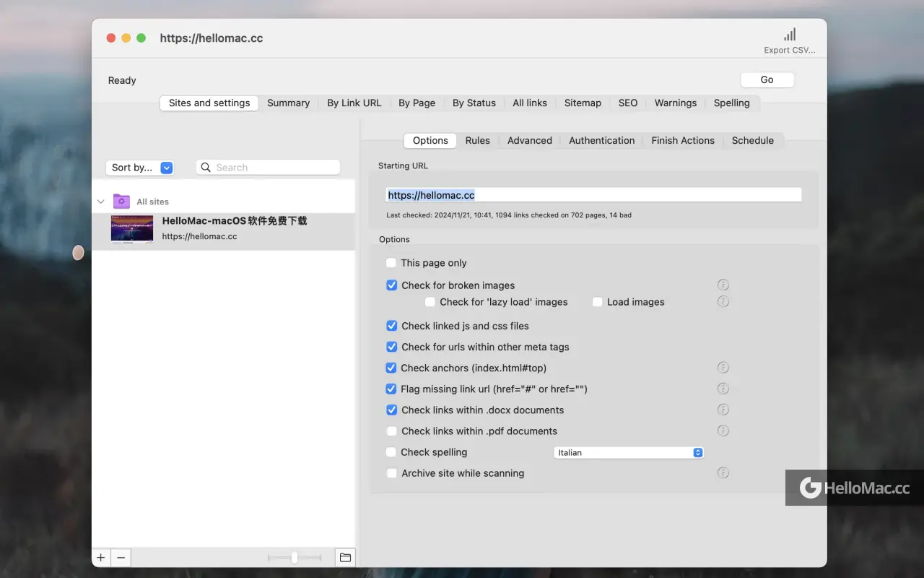
Task: Switch to the Warnings tab
Action: point(676,103)
